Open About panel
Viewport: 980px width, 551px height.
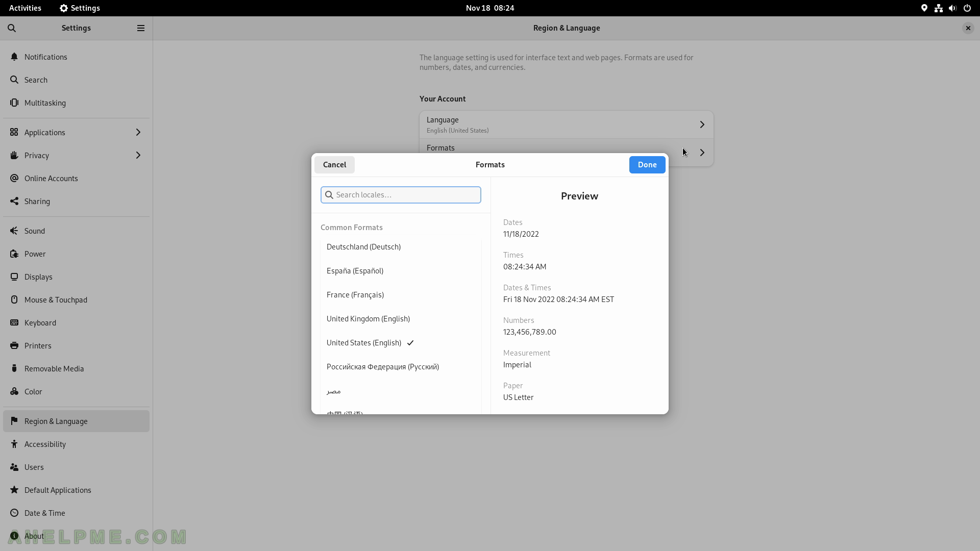[76, 536]
